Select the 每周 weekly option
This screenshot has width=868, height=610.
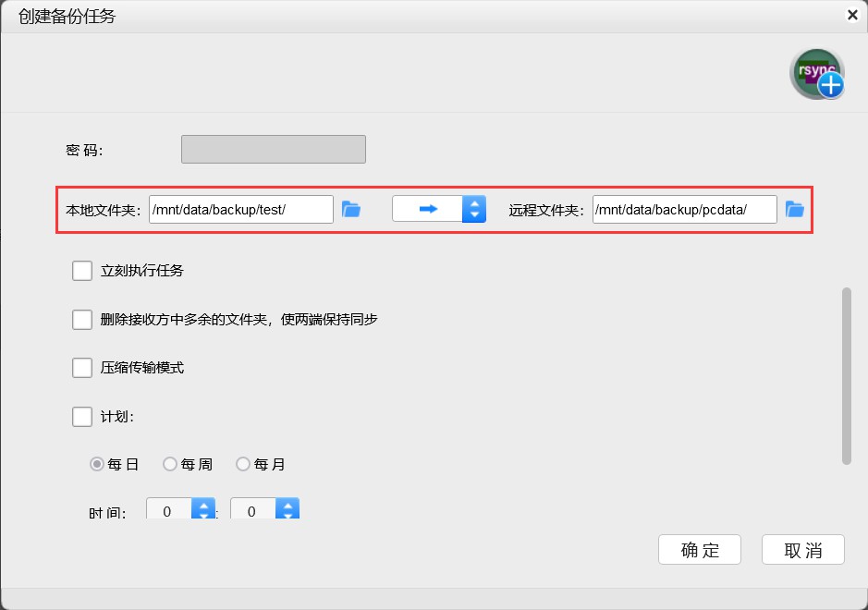168,465
